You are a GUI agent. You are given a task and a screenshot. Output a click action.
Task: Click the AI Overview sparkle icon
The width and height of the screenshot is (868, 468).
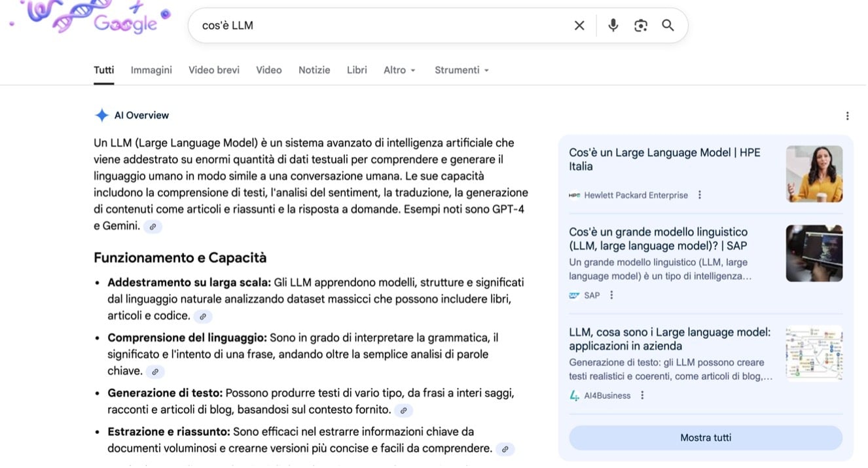(102, 115)
